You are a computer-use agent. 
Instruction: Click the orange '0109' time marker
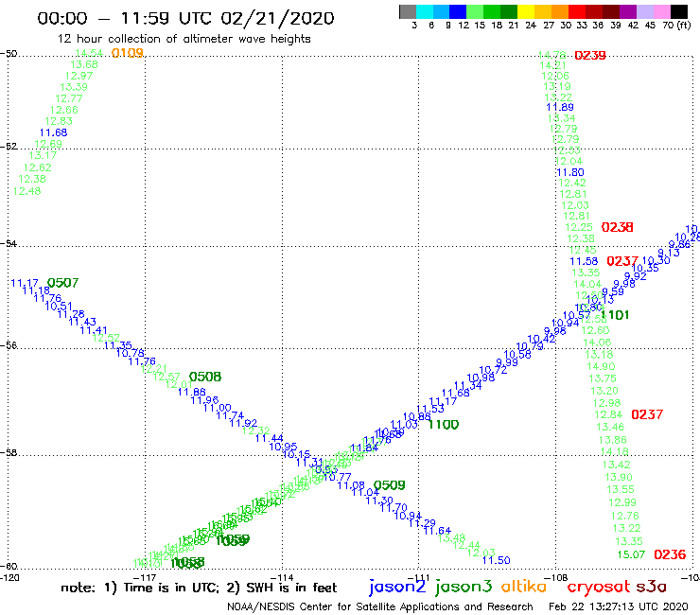(x=128, y=53)
